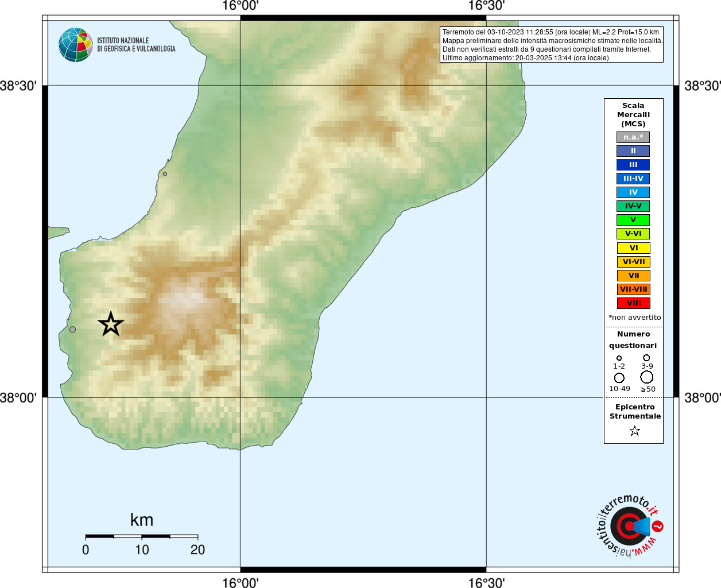This screenshot has width=721, height=588.
Task: Click the 'Epicentro Strumentale' legend label
Action: [x=635, y=411]
